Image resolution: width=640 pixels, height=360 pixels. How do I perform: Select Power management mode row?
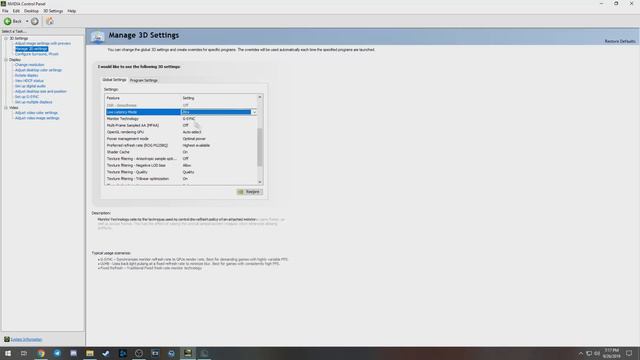[181, 139]
